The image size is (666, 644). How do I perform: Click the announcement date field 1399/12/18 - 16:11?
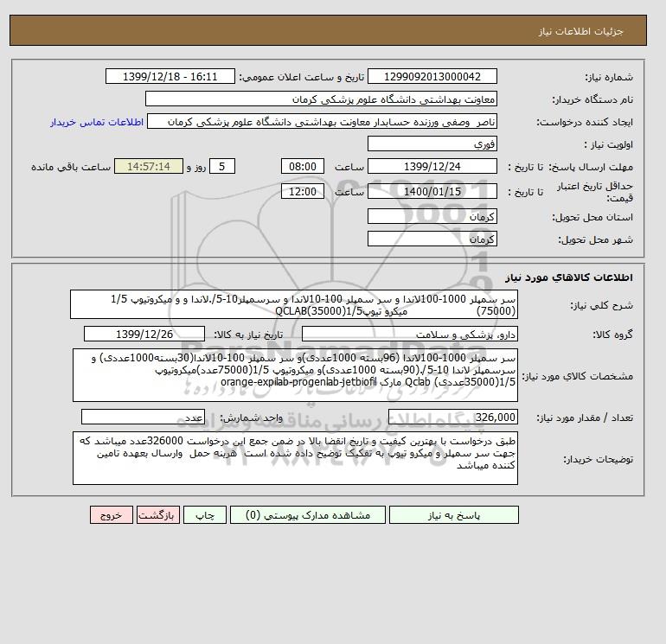point(170,76)
